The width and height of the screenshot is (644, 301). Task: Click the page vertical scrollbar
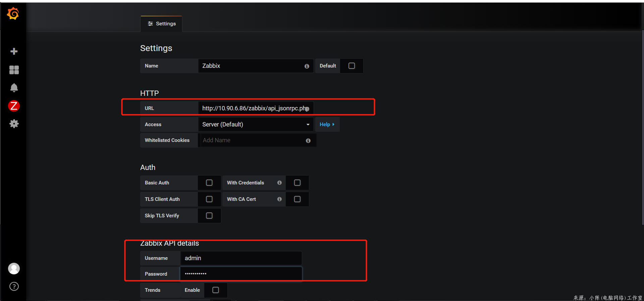[x=642, y=128]
